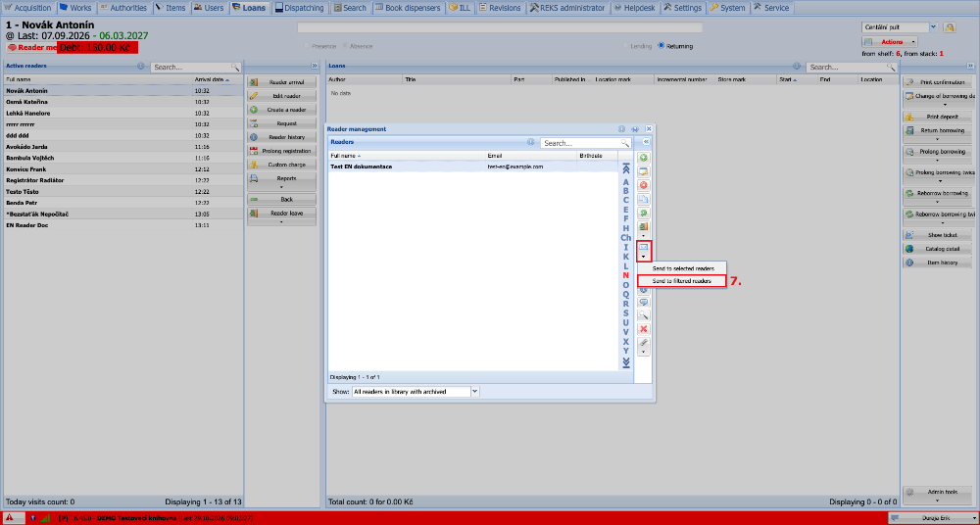Viewport: 980px width, 525px height.
Task: Open the Book dispensers tab
Action: tap(408, 8)
